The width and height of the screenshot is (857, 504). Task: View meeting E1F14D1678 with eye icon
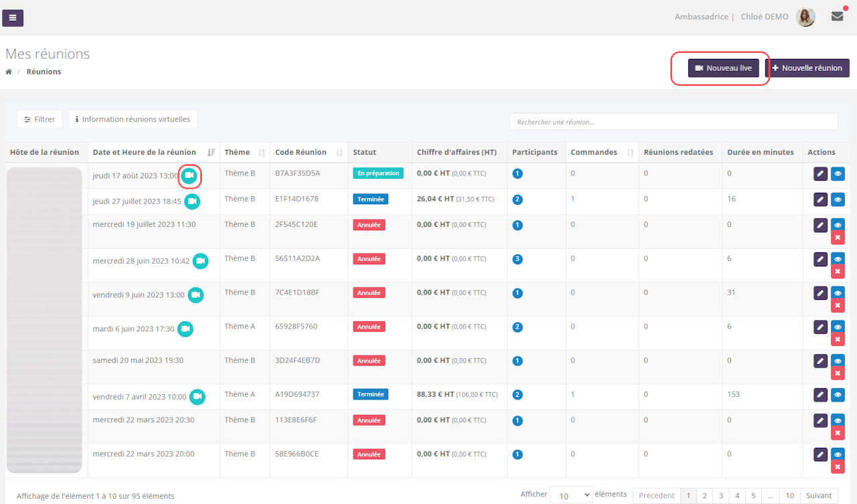point(838,199)
